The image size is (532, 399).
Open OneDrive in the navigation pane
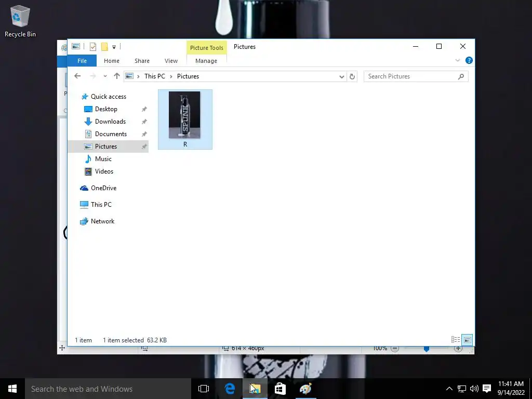tap(103, 188)
